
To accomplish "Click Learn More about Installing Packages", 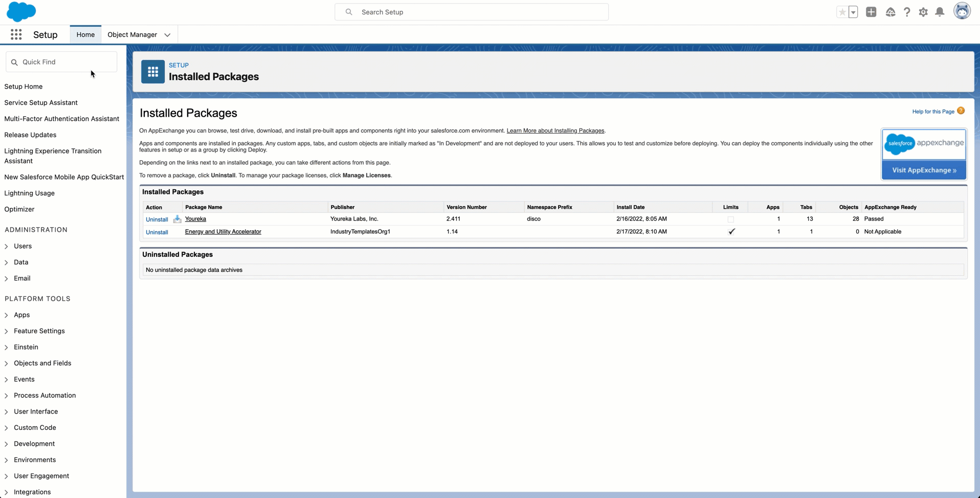I will (555, 131).
